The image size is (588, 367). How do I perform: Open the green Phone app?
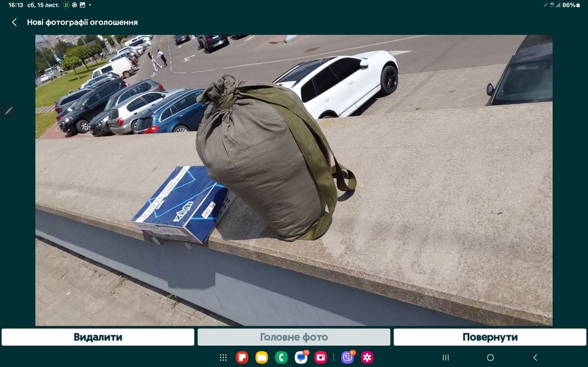coord(281,357)
